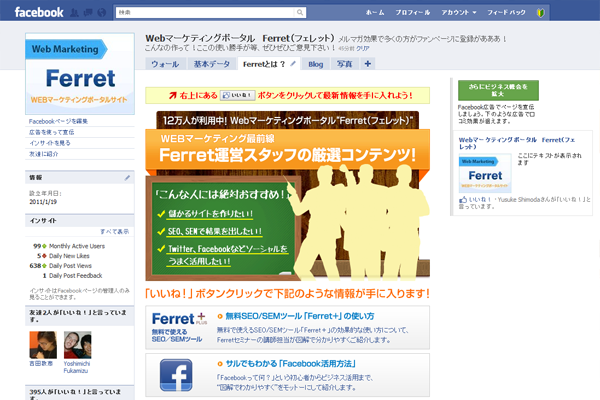Switch to the ウォール tab

[165, 63]
